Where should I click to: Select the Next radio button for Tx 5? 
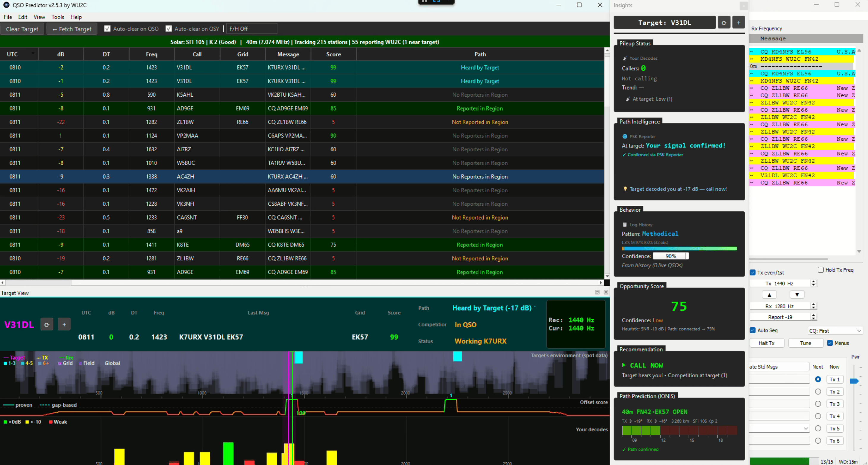click(x=818, y=428)
